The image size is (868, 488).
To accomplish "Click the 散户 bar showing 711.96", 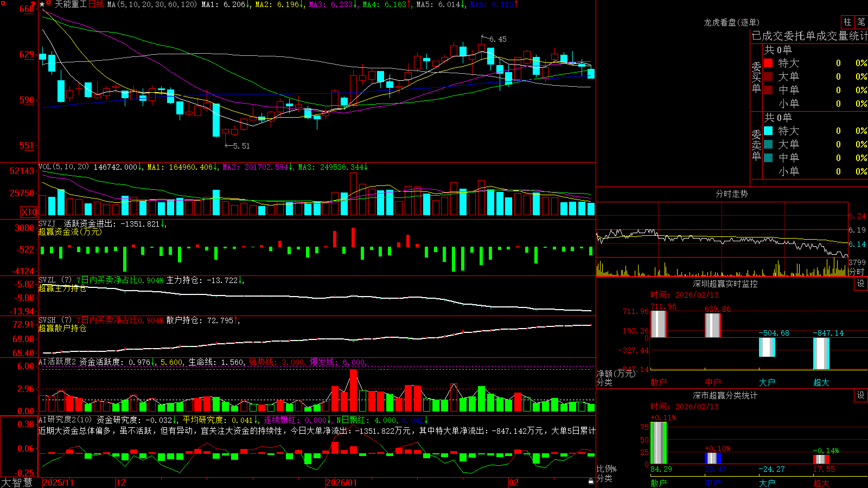I will [659, 324].
